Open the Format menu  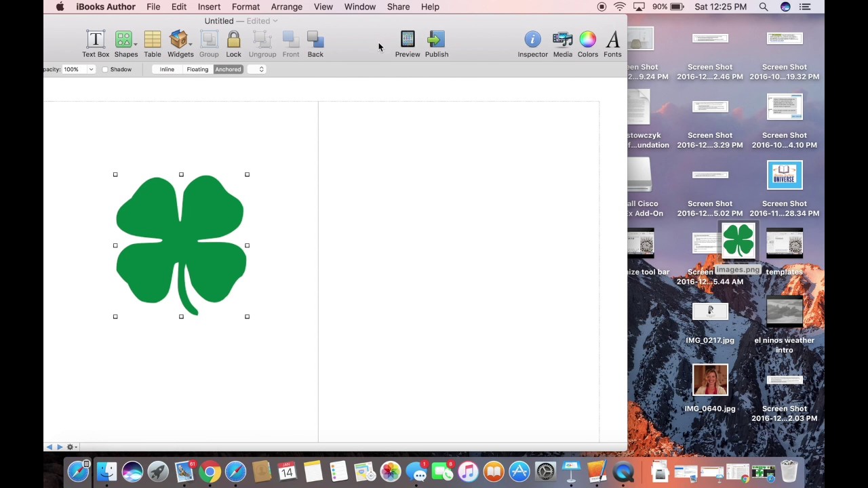point(245,7)
